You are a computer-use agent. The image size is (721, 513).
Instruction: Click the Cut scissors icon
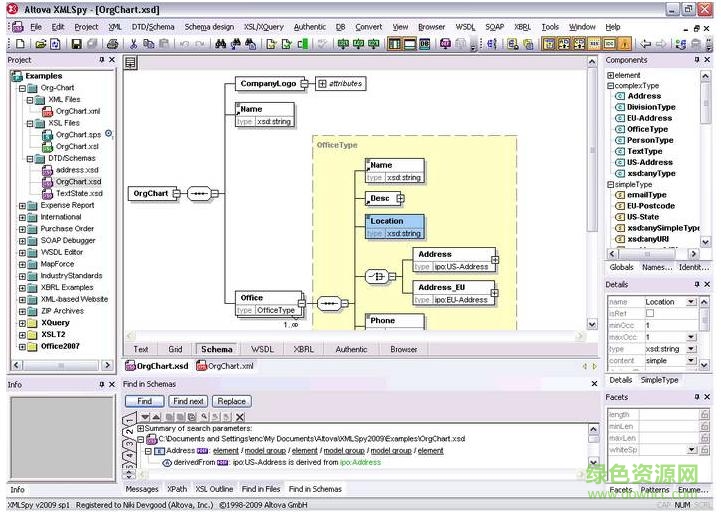132,44
